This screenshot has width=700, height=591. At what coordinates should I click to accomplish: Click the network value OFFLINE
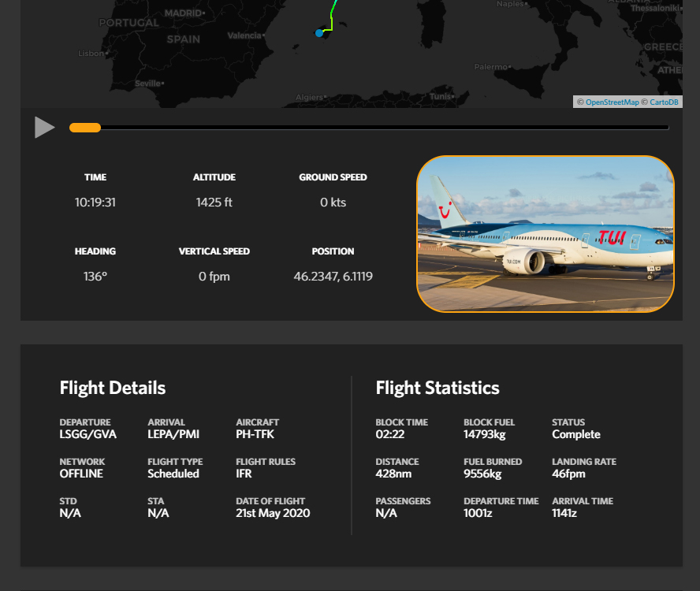pos(81,474)
